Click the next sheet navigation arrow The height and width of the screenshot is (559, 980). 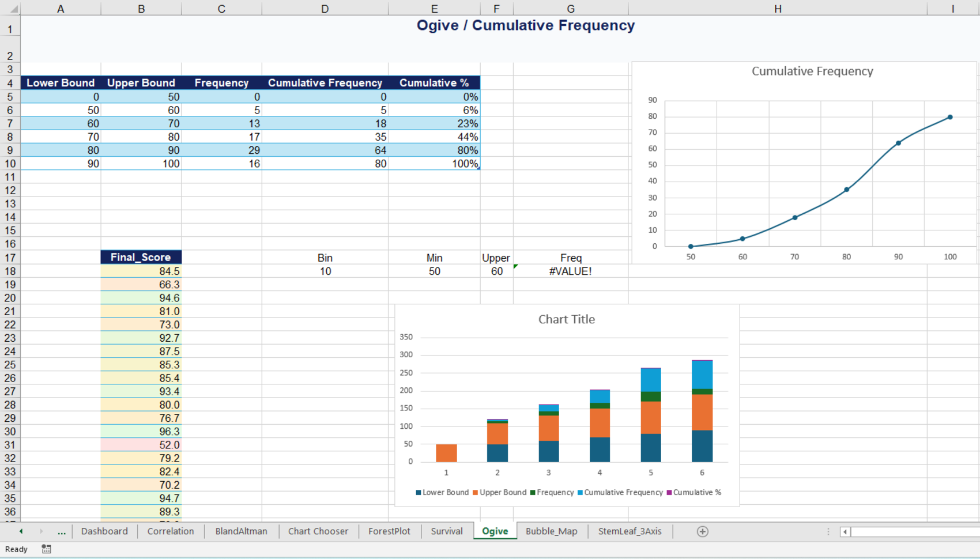coord(42,531)
